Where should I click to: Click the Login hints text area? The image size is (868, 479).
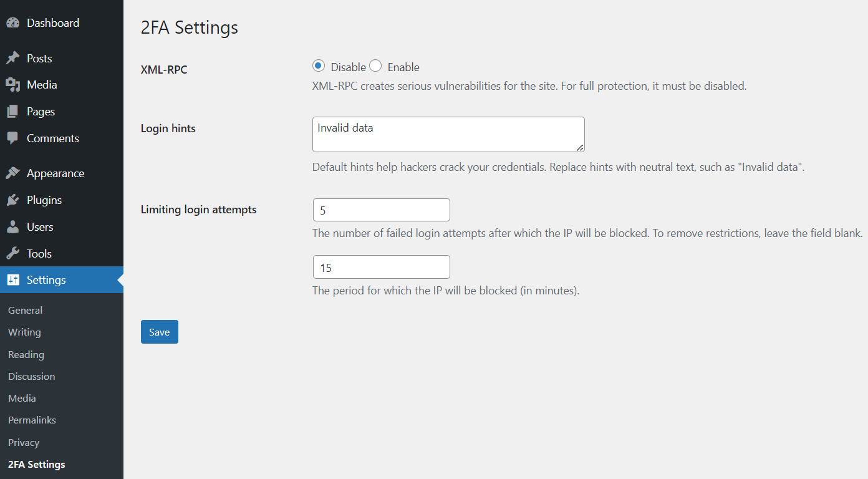click(448, 134)
